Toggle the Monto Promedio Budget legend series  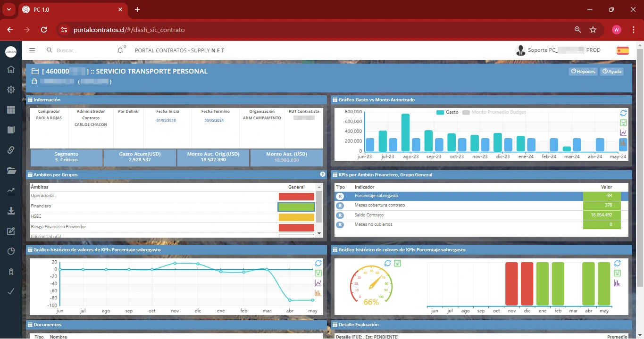point(494,112)
